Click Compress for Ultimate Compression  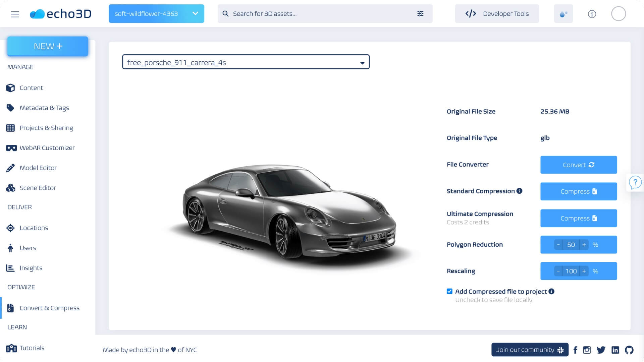(x=579, y=218)
